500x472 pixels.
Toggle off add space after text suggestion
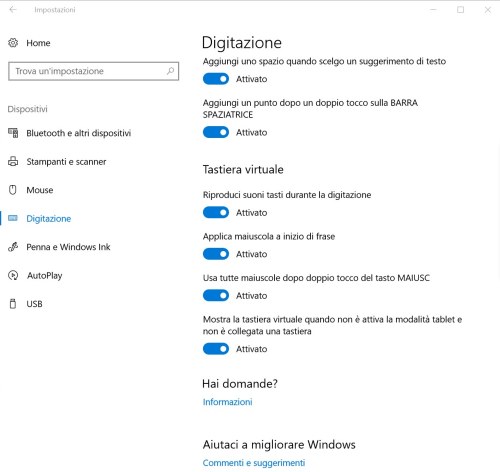[x=216, y=79]
